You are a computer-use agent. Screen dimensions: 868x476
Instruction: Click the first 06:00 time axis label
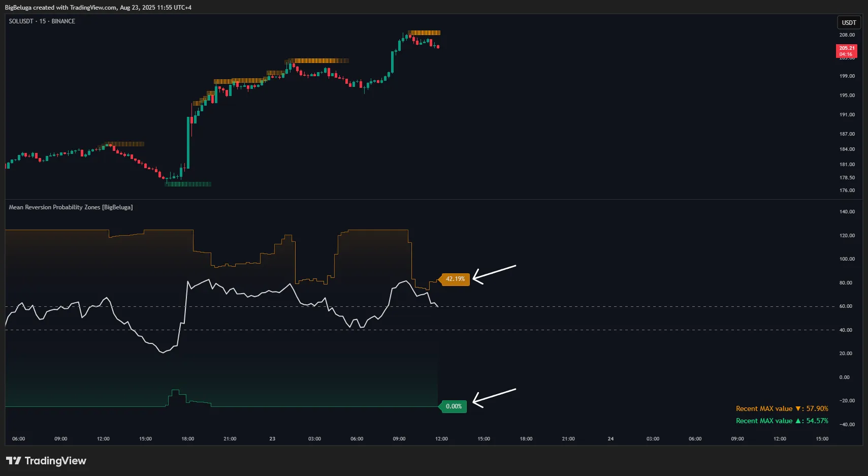pos(18,439)
